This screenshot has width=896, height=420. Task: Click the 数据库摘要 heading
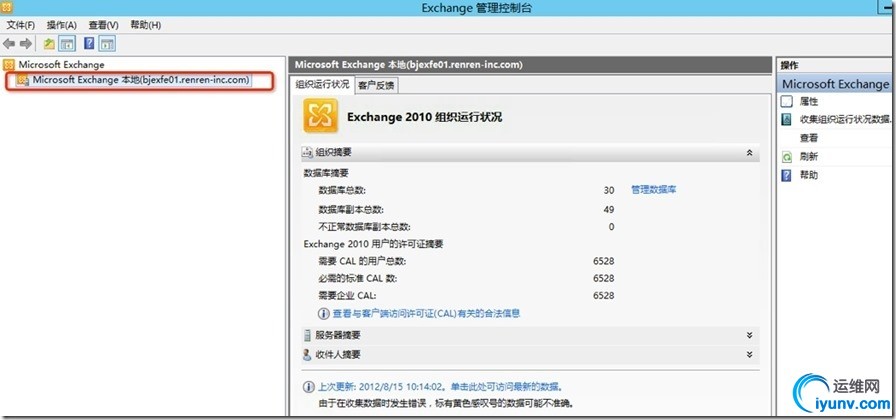click(x=326, y=172)
